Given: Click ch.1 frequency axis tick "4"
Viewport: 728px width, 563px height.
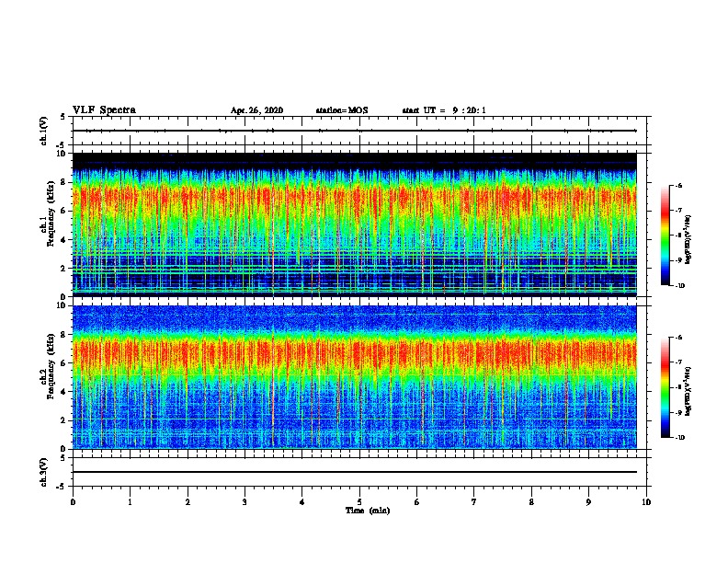Looking at the screenshot, I should tap(65, 240).
